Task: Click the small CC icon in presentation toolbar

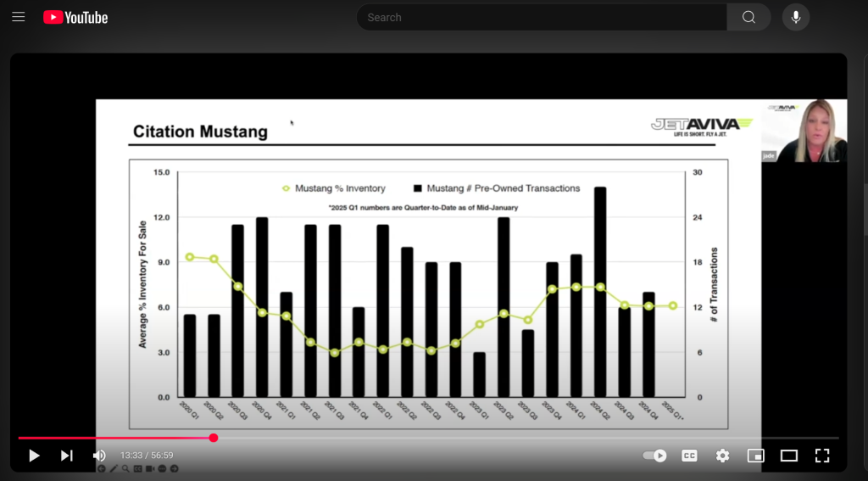Action: (138, 469)
